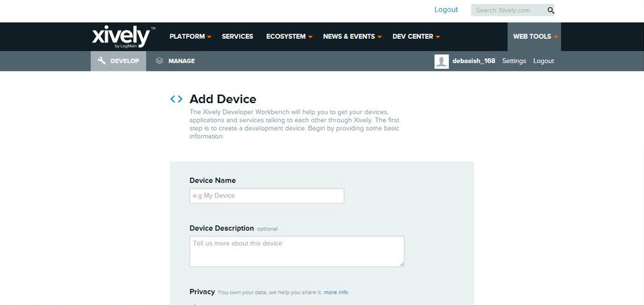Open debasish_168 profile link

pos(473,61)
